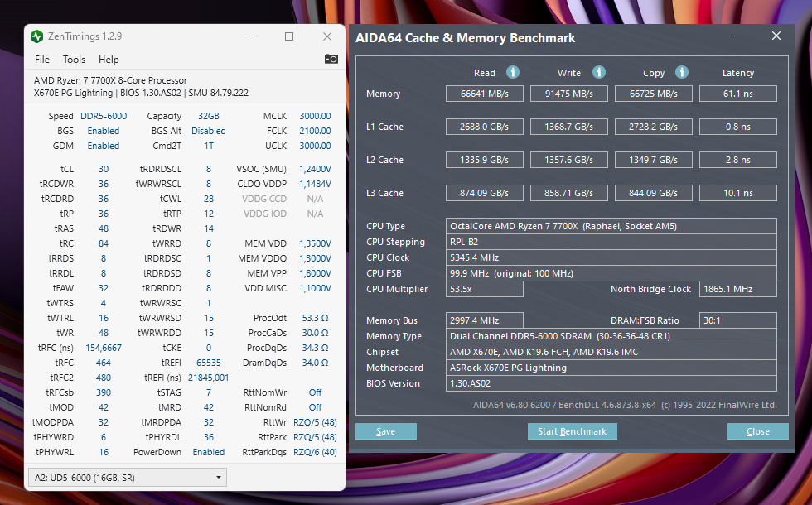Click the tRAS value 48
The image size is (812, 505).
104,228
